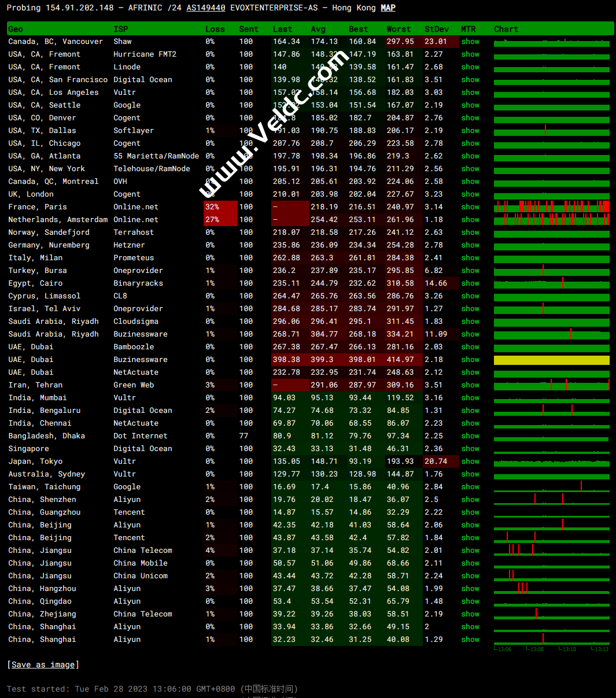
Task: Click the Test started timestamp text
Action: (x=152, y=689)
